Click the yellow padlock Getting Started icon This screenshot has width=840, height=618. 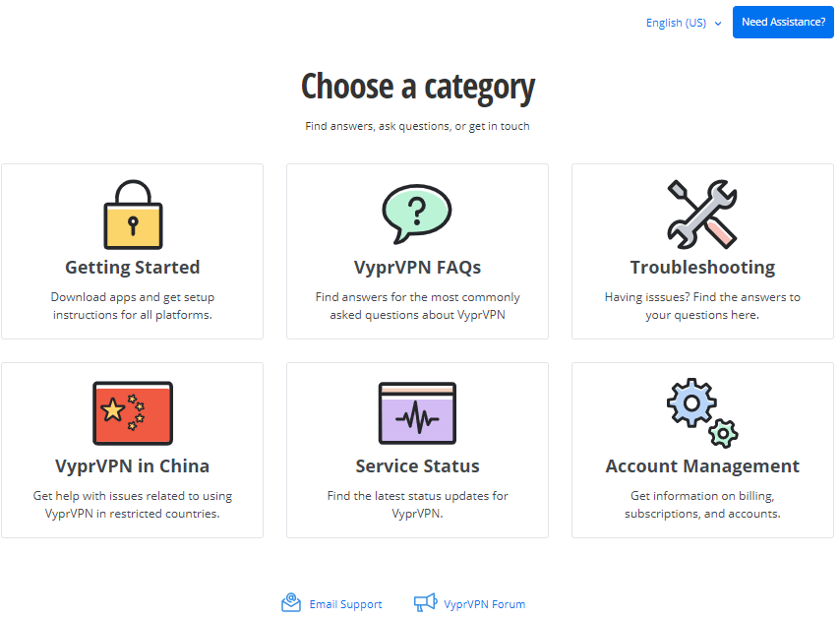click(x=133, y=215)
